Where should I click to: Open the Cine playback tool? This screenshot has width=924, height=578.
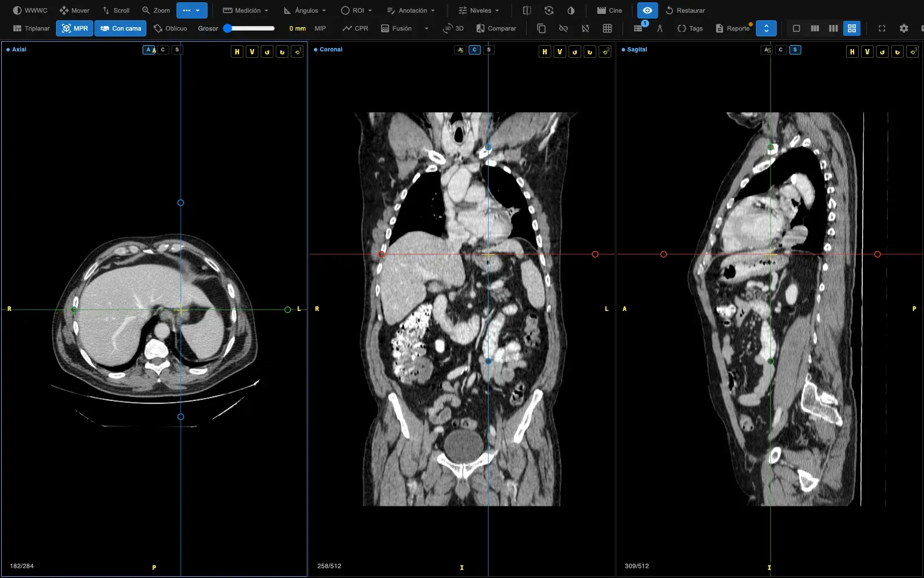click(609, 10)
